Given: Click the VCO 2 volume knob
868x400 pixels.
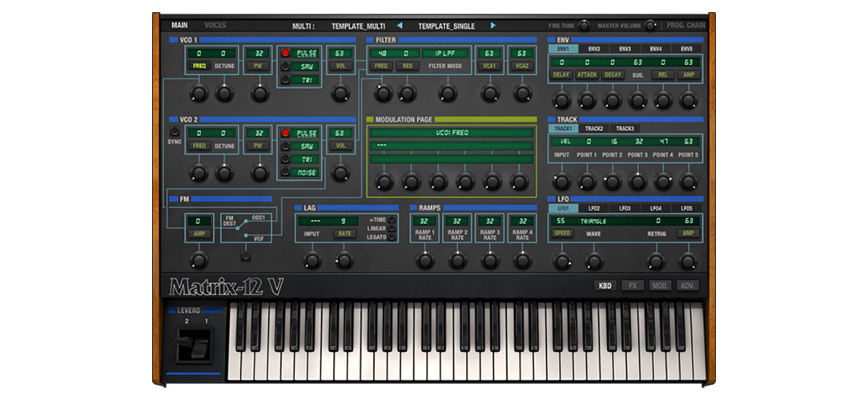Looking at the screenshot, I should coord(340,173).
